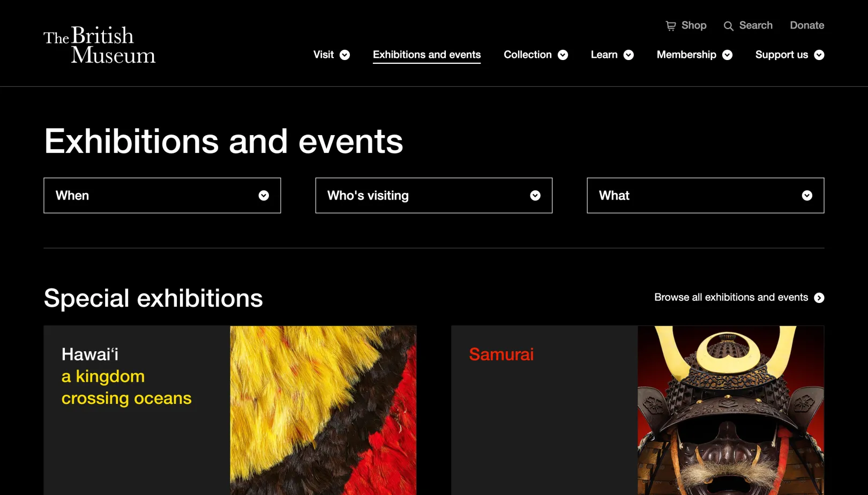Screen dimensions: 868x495
Task: Open the Learn menu
Action: (x=604, y=55)
